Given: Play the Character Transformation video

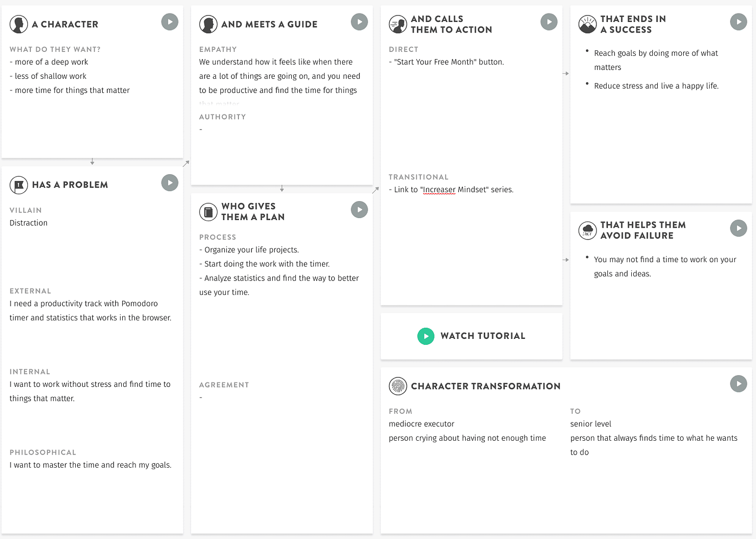Looking at the screenshot, I should [739, 384].
